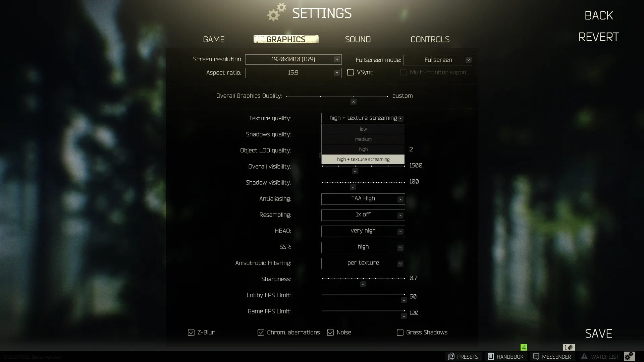The image size is (644, 362).
Task: Click the green inventory slot icon bottom right
Action: pos(524,347)
